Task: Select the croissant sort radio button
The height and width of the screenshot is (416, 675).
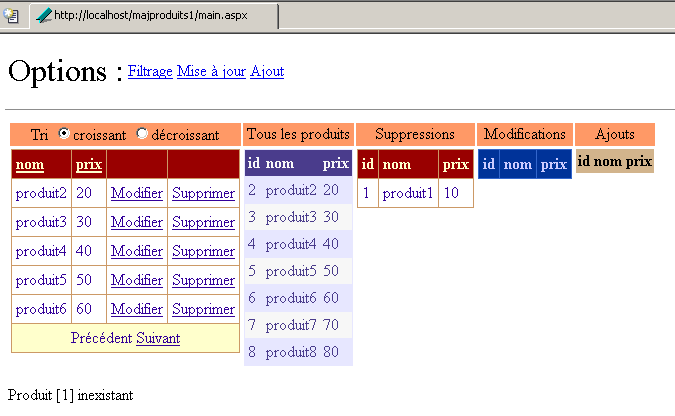Action: pos(65,134)
